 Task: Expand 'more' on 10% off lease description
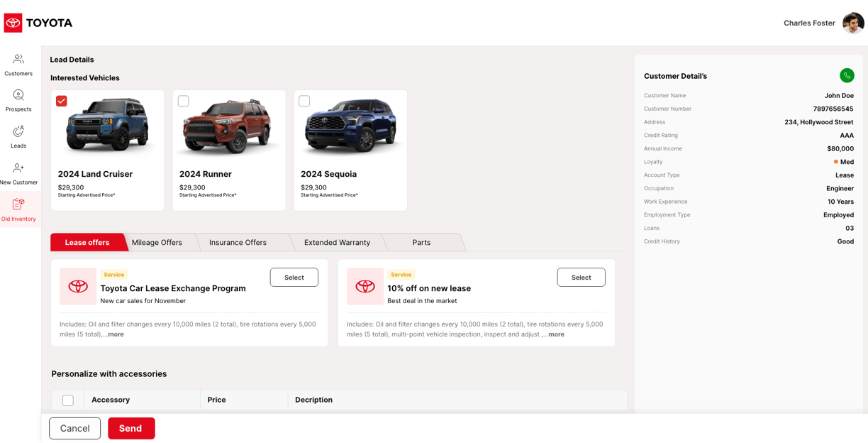pyautogui.click(x=557, y=334)
